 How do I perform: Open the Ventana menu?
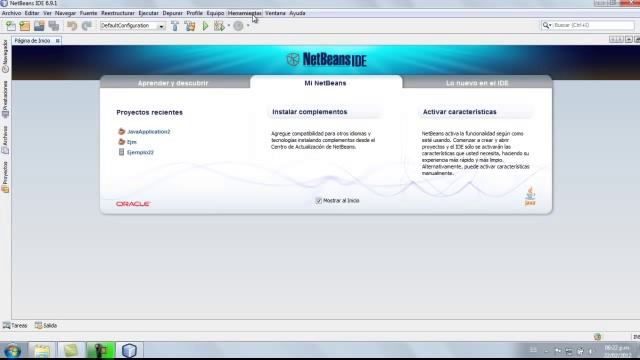(x=276, y=13)
